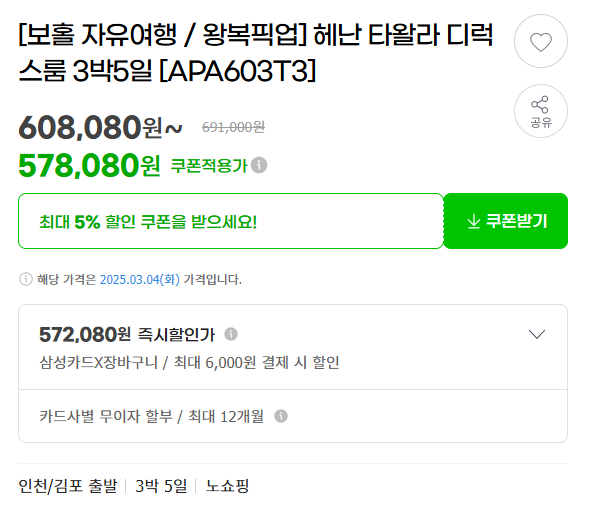Open the 2025.03.04(화) date link

(140, 280)
